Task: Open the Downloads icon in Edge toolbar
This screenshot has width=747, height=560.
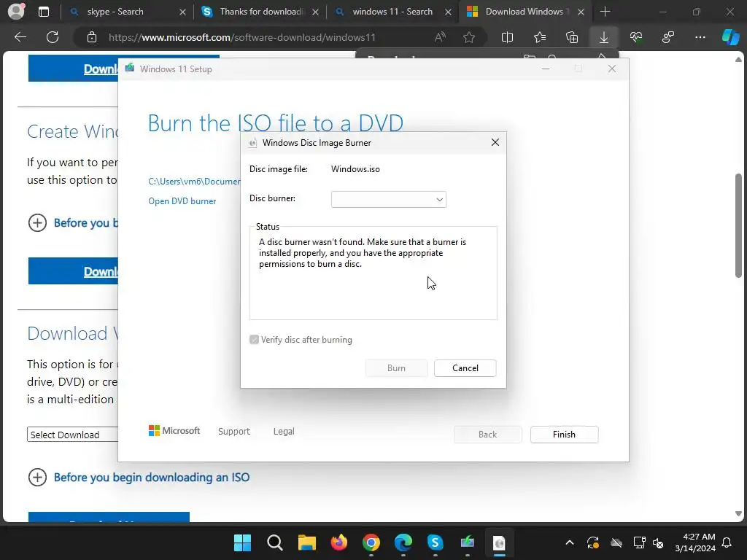Action: point(603,37)
